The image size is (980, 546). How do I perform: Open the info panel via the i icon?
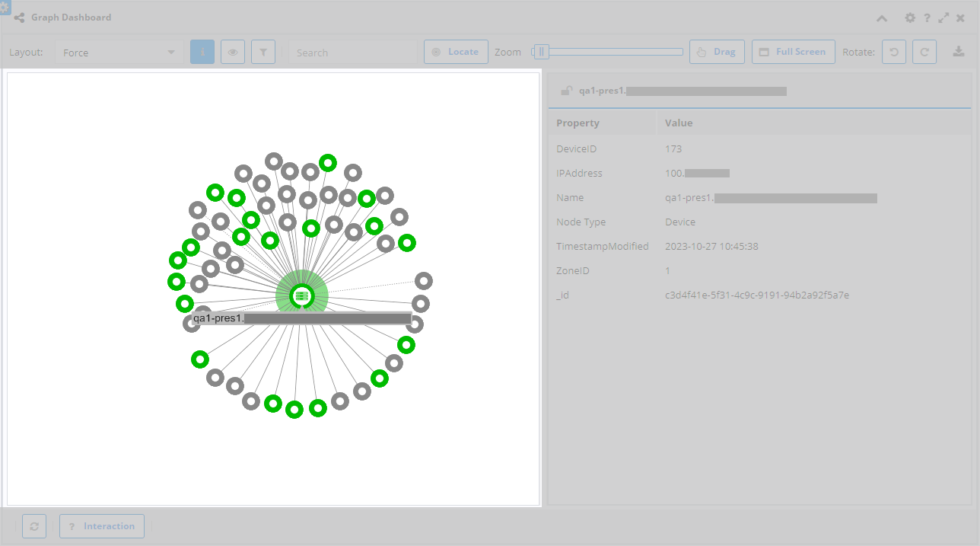(202, 51)
